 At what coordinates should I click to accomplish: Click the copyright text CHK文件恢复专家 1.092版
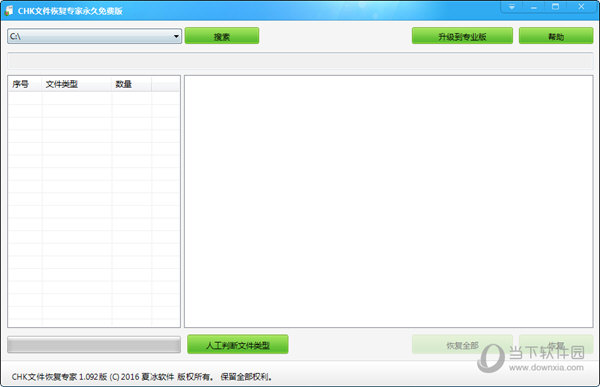pos(59,377)
